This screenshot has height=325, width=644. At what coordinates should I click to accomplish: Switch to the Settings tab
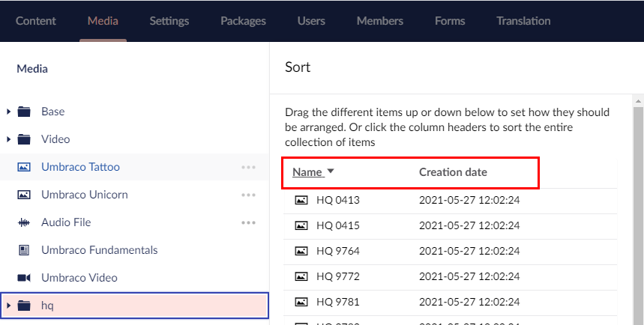pyautogui.click(x=169, y=21)
